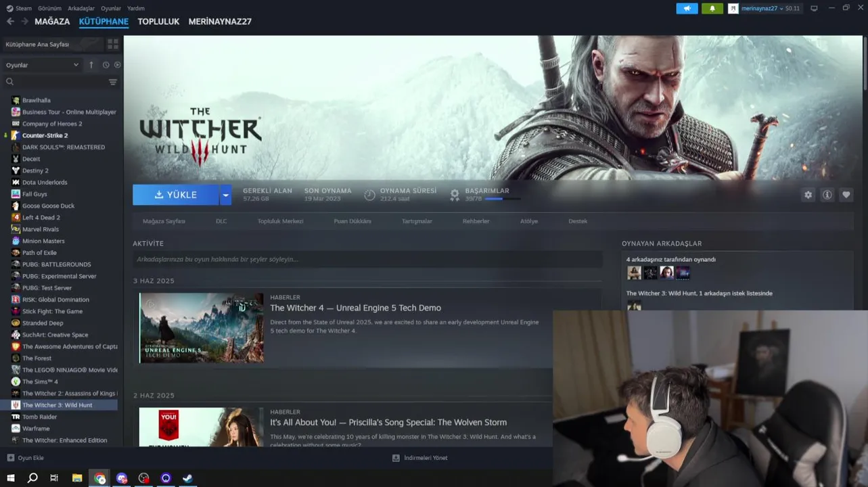
Task: Click İndirmeleri Yönet downloads link
Action: coord(419,458)
